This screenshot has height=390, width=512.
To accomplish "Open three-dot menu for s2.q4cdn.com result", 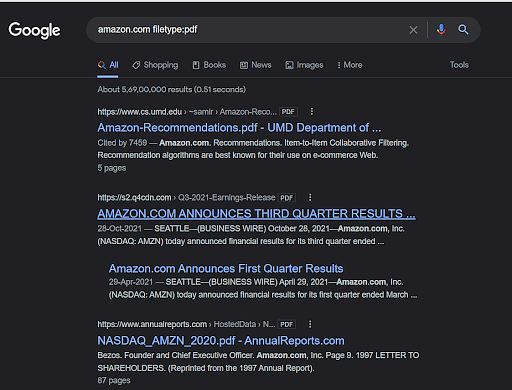I will (x=310, y=197).
